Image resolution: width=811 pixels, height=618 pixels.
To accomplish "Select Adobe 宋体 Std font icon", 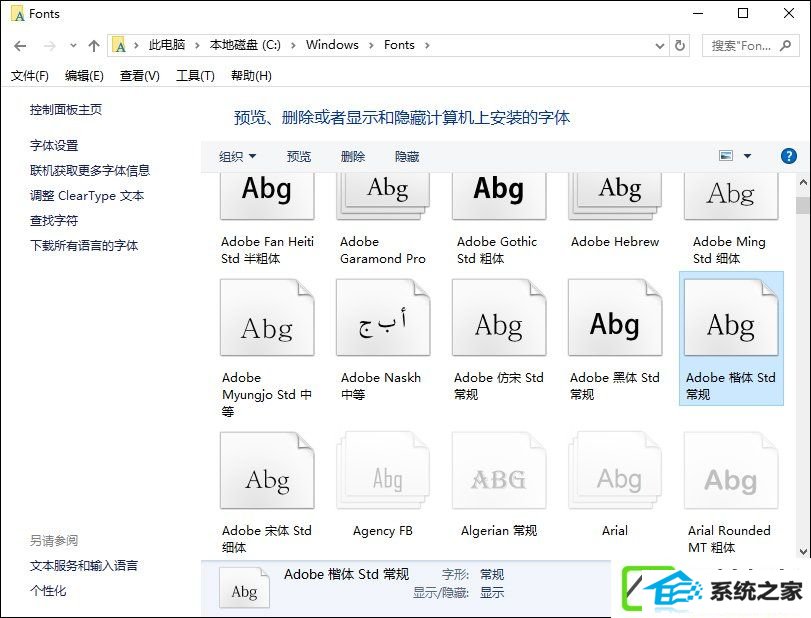I will 267,471.
